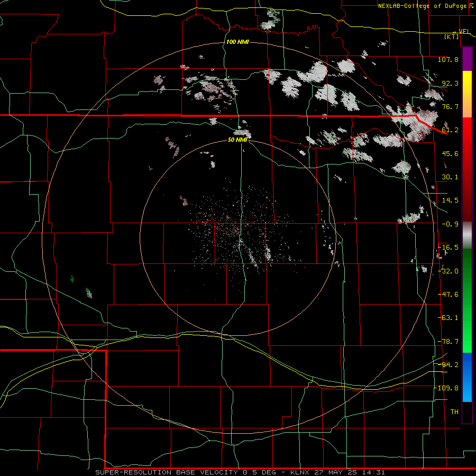Click the NEXLAB-College of DuPage title text
The width and height of the screenshot is (476, 476).
tap(422, 6)
